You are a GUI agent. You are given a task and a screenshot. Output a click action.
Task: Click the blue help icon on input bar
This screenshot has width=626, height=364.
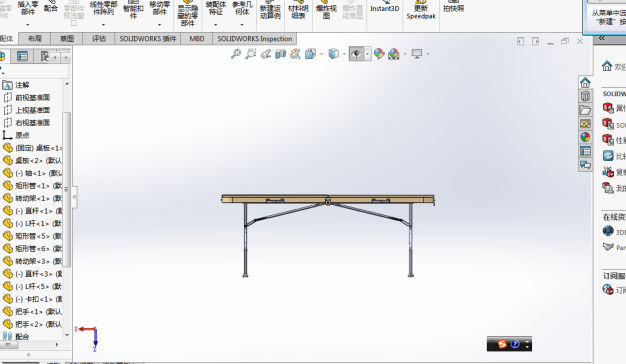(x=515, y=344)
